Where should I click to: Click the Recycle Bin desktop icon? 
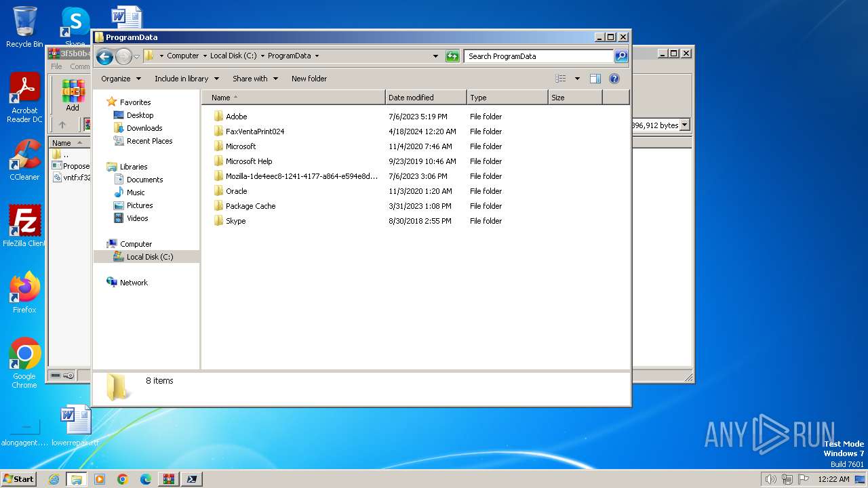[x=24, y=27]
